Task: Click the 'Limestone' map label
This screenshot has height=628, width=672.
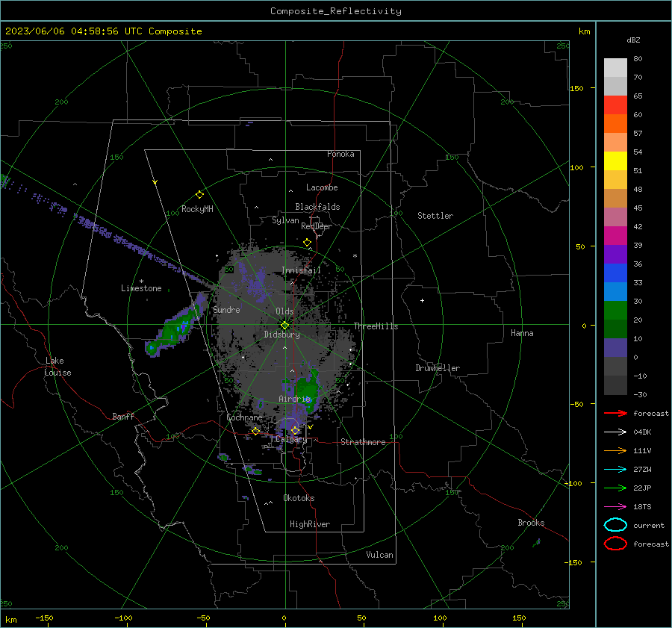Action: coord(141,288)
